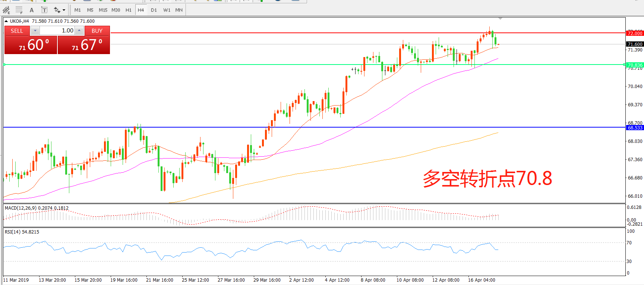The width and height of the screenshot is (644, 285).
Task: Click the Arrows objects tool icon
Action: (57, 10)
